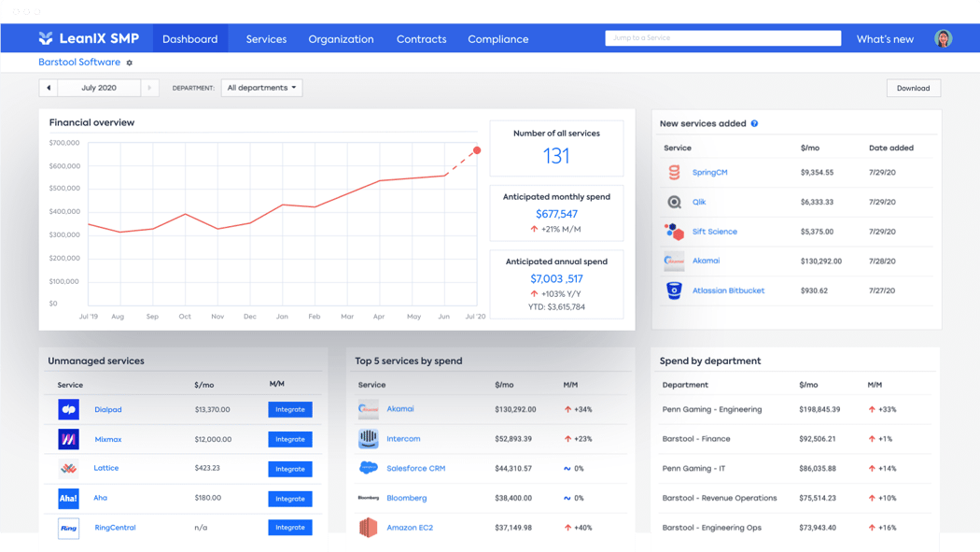Open the Salesforce CRM link
The height and width of the screenshot is (552, 980).
(415, 468)
